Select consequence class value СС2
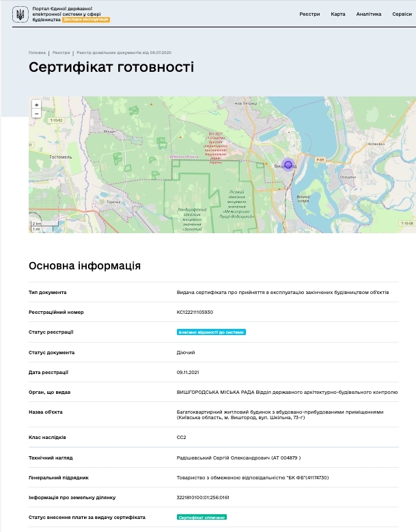 [x=182, y=438]
